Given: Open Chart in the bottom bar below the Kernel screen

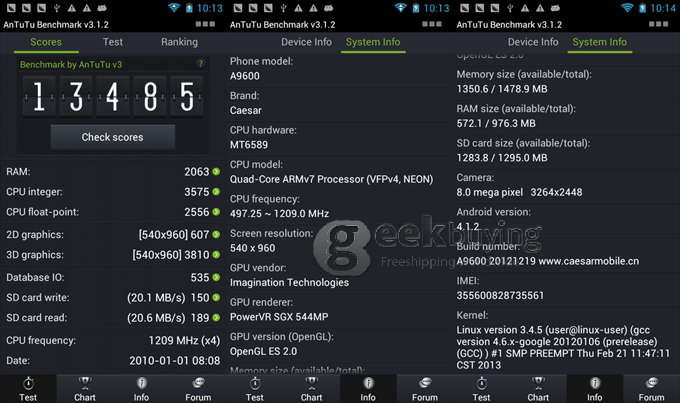Looking at the screenshot, I should coord(538,389).
